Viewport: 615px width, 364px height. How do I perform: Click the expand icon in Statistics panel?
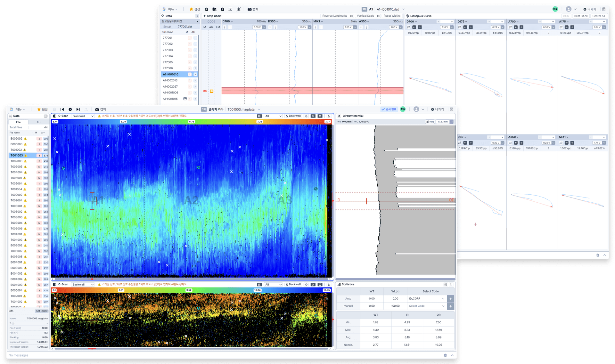coord(446,284)
